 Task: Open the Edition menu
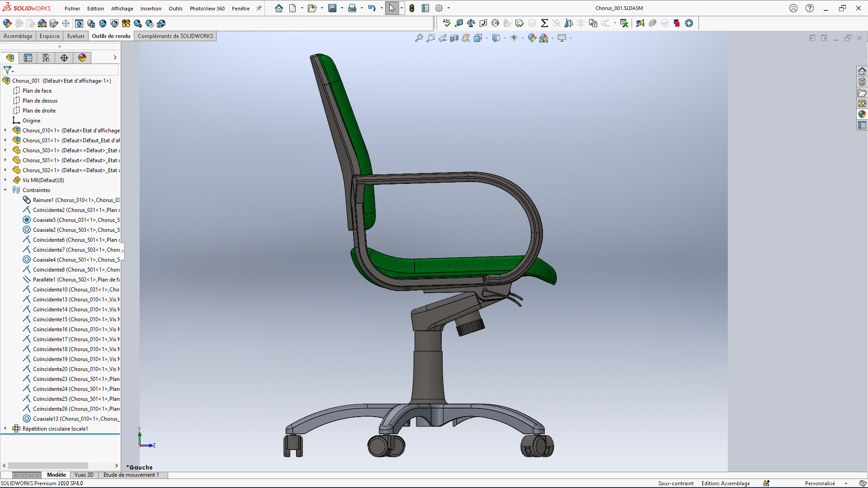tap(95, 9)
